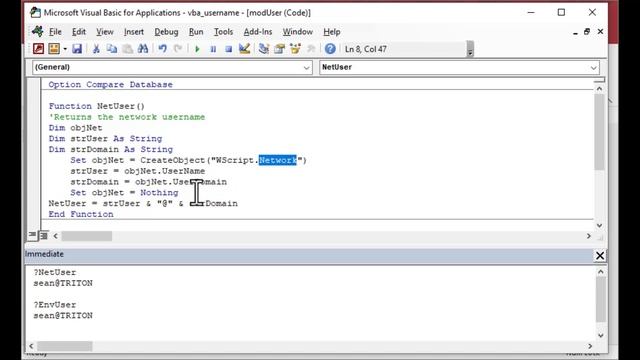The image size is (640, 360).
Task: Open the Run menu
Action: pos(196,32)
